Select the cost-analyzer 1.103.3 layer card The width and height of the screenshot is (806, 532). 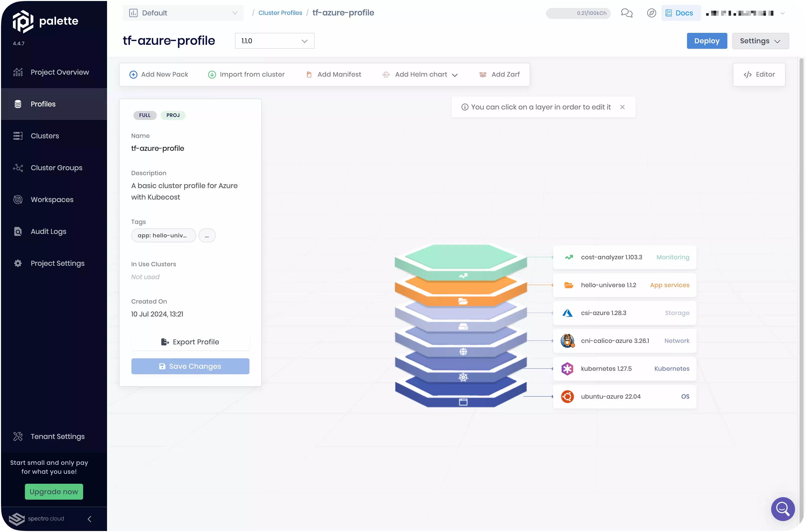click(625, 257)
